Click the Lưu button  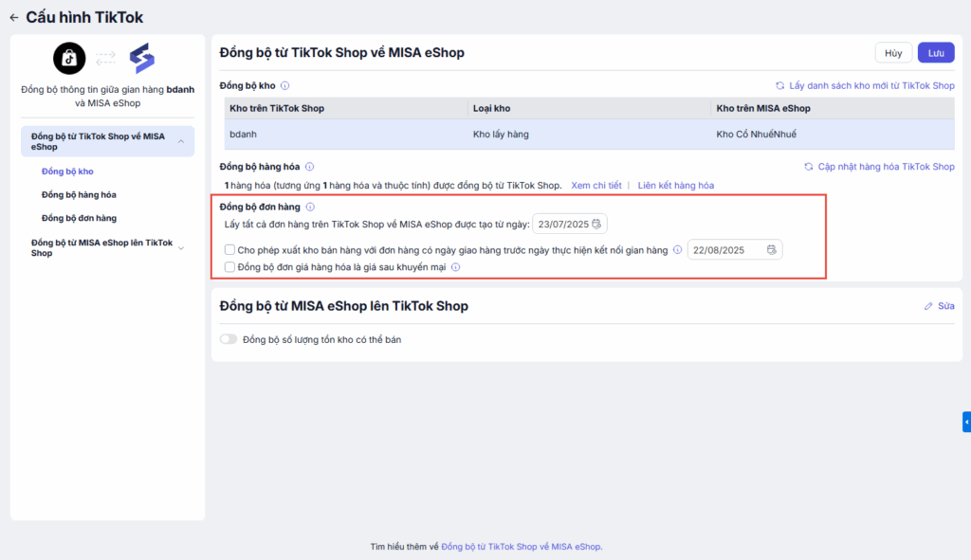click(936, 53)
